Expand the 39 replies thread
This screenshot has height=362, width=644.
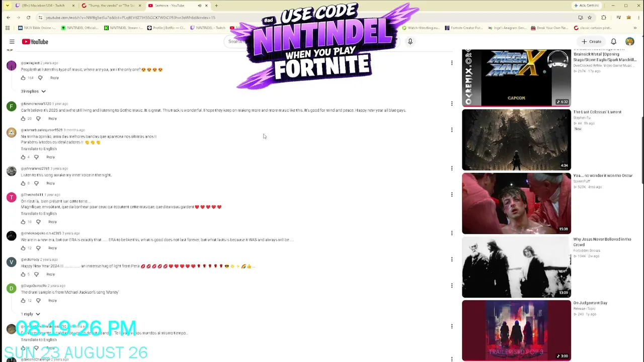click(x=33, y=92)
